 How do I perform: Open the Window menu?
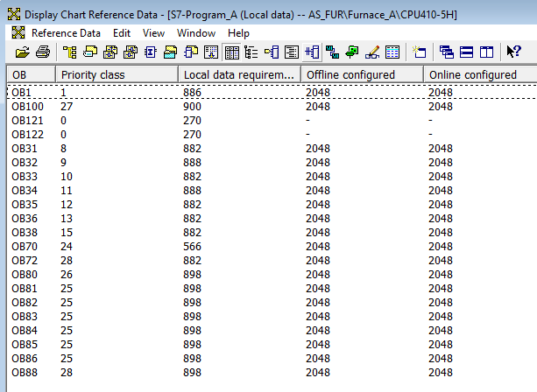click(x=195, y=32)
